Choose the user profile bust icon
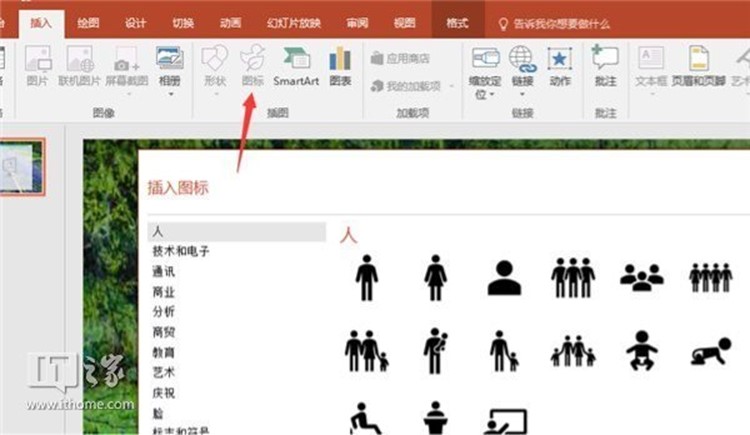 coord(504,277)
